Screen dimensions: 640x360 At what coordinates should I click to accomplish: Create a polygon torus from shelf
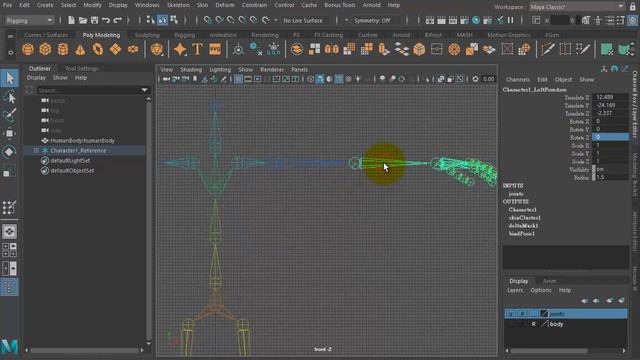click(98, 49)
